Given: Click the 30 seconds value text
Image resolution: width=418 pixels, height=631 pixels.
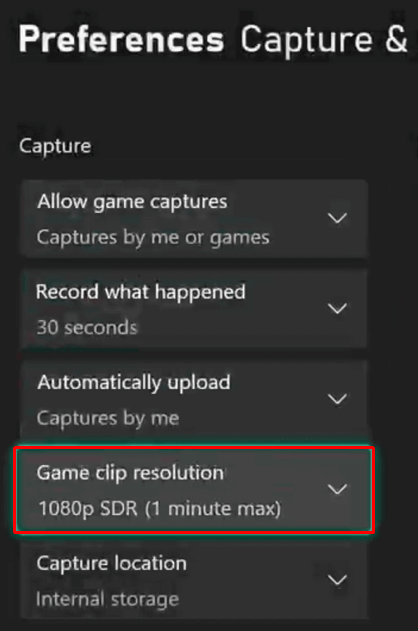Looking at the screenshot, I should point(87,328).
